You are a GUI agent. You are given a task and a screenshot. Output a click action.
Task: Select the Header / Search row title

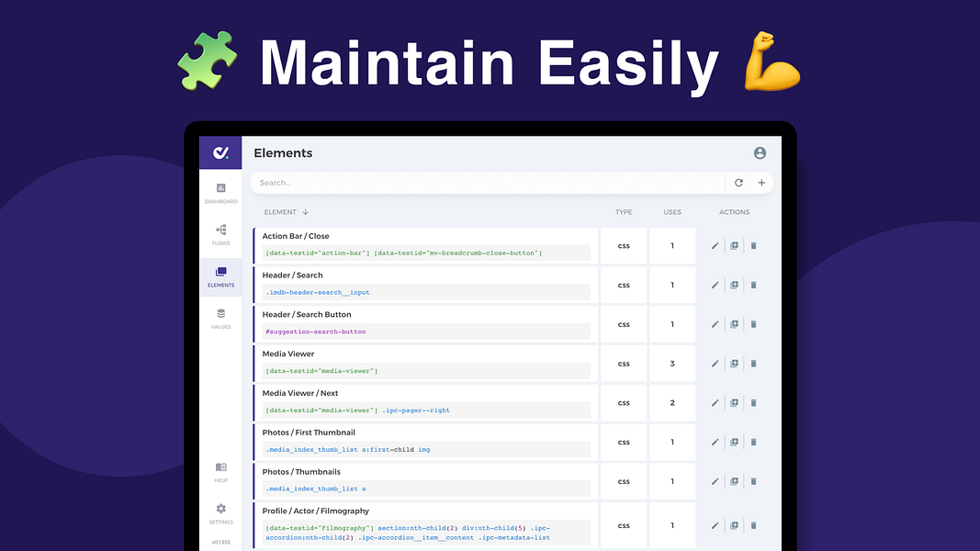coord(292,275)
